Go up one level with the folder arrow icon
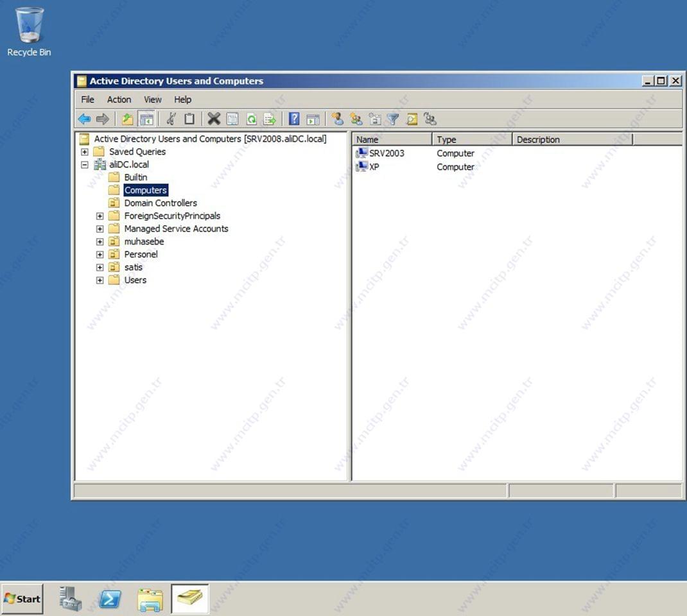Screen dimensions: 687x616 (x=128, y=119)
